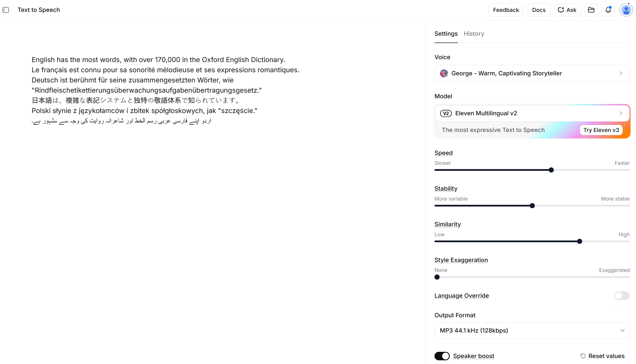Toggle the sidebar panel icon
The height and width of the screenshot is (364, 636).
pos(6,10)
